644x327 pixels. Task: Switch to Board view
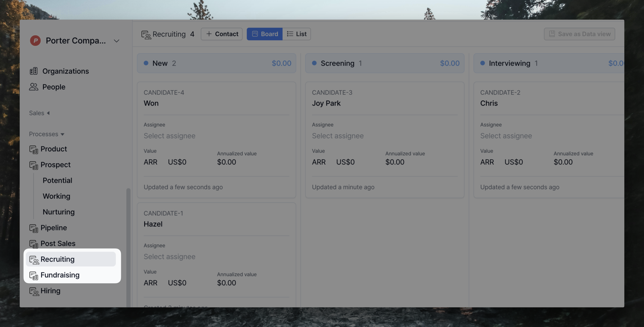(x=265, y=34)
